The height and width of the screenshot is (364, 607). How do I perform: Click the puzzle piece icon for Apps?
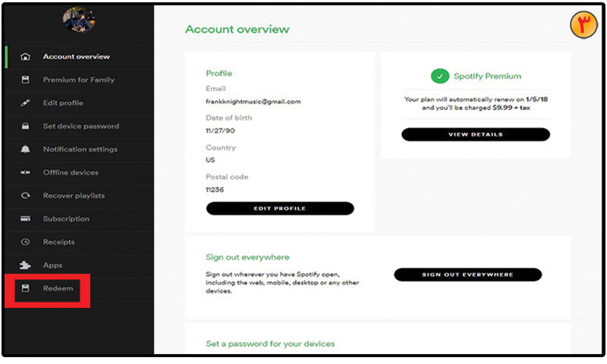click(x=25, y=265)
